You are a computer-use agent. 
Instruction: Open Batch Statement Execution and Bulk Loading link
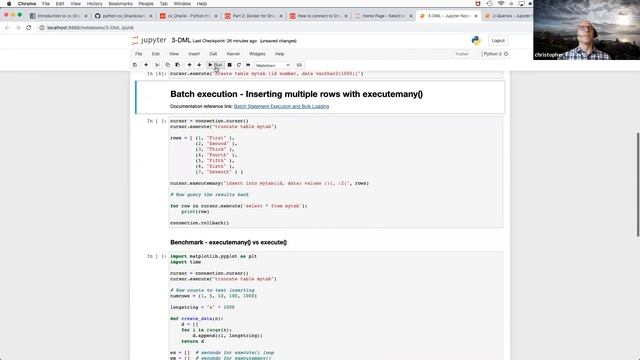coord(281,107)
